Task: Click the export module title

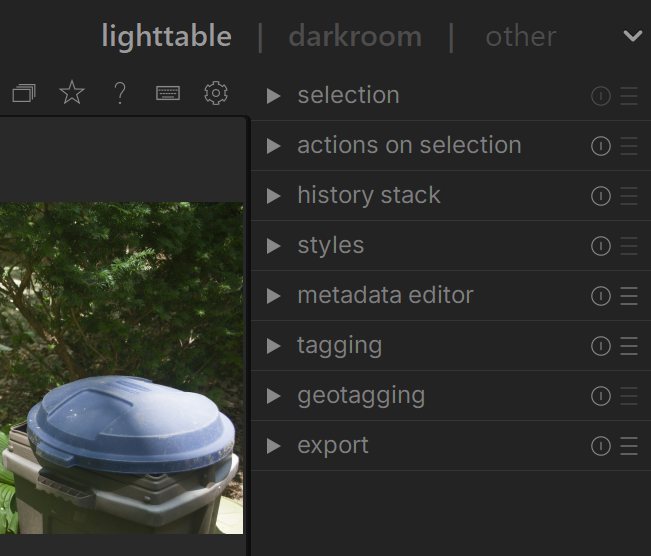Action: click(333, 446)
